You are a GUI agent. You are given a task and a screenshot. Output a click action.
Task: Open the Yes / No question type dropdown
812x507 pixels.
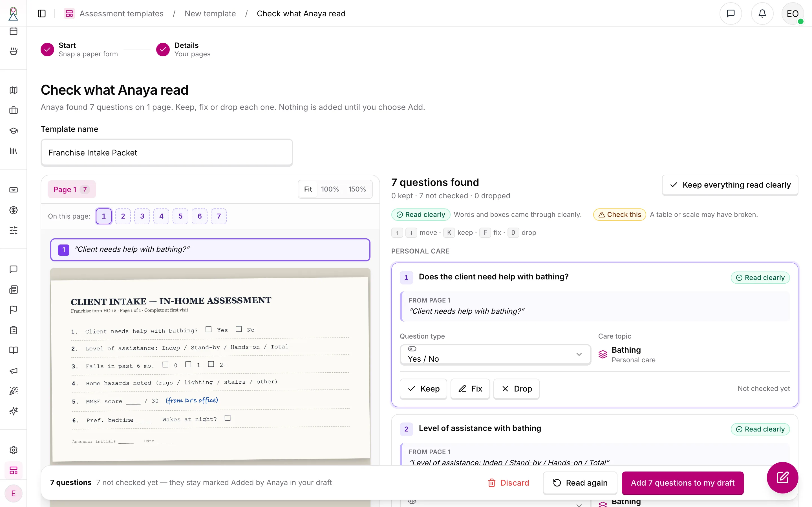coord(495,354)
